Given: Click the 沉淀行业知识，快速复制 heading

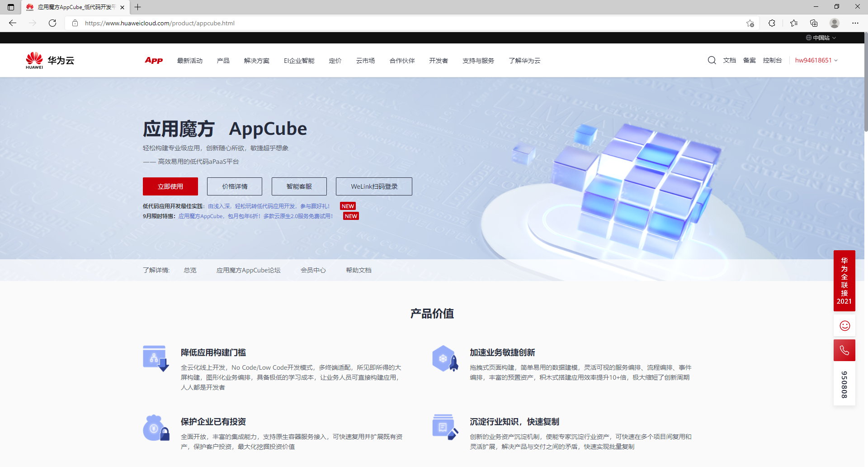Looking at the screenshot, I should click(x=514, y=422).
